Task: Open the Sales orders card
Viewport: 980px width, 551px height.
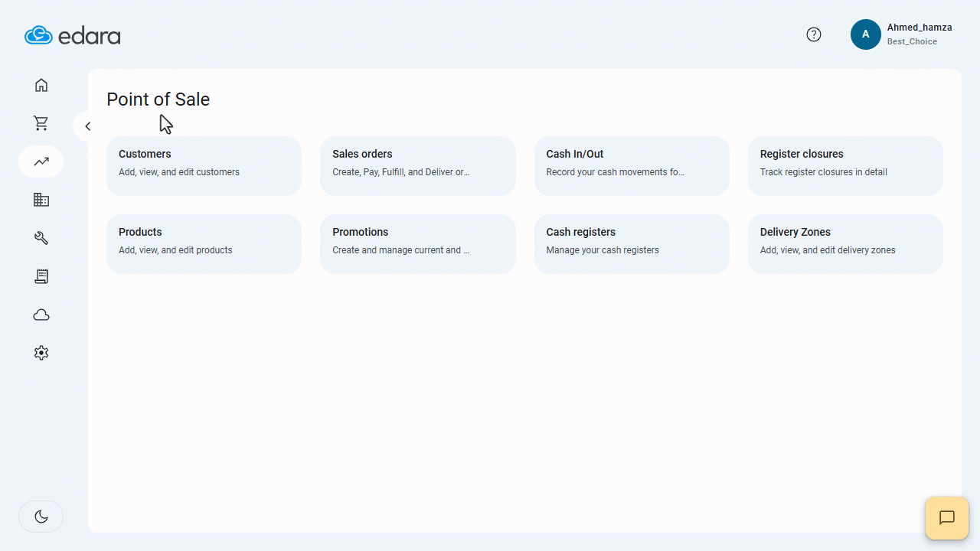Action: 418,166
